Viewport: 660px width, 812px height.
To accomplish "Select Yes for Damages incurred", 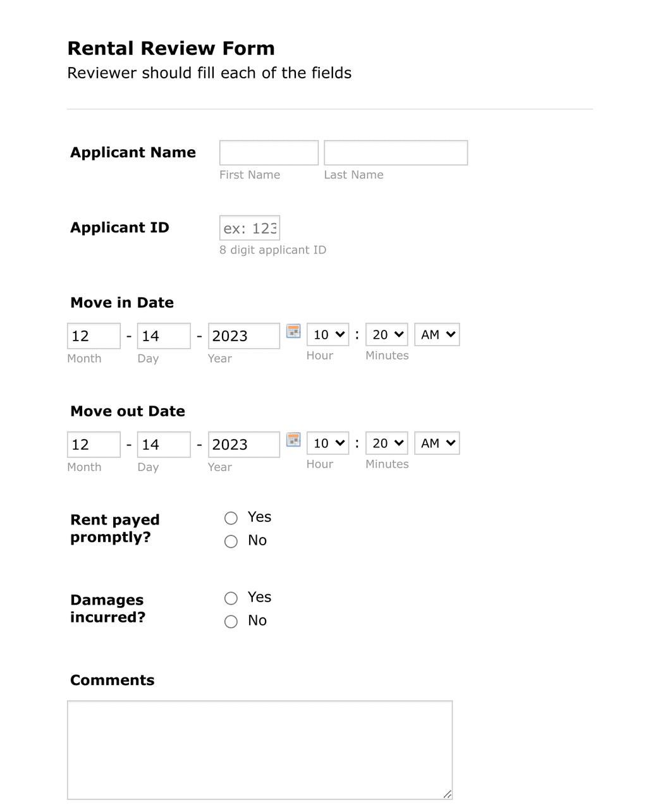I will point(231,598).
